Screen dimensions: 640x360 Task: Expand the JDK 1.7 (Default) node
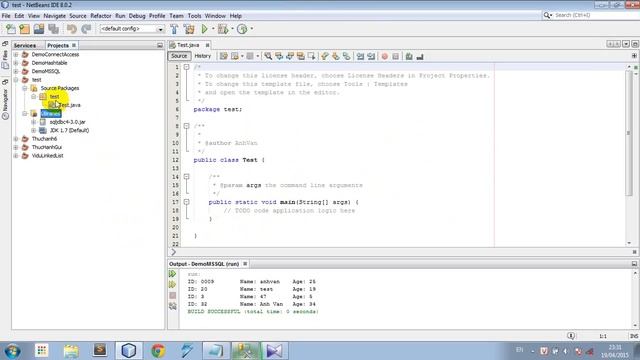pos(34,130)
